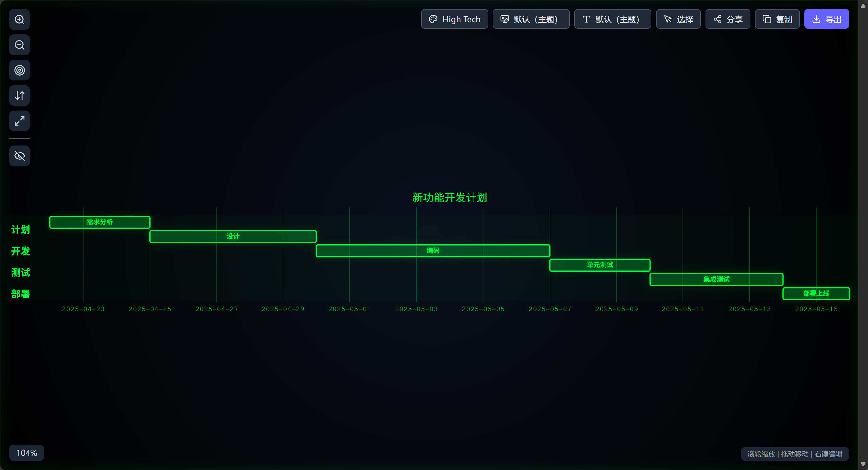The height and width of the screenshot is (470, 868).
Task: Click the 开发 section label
Action: coord(20,251)
